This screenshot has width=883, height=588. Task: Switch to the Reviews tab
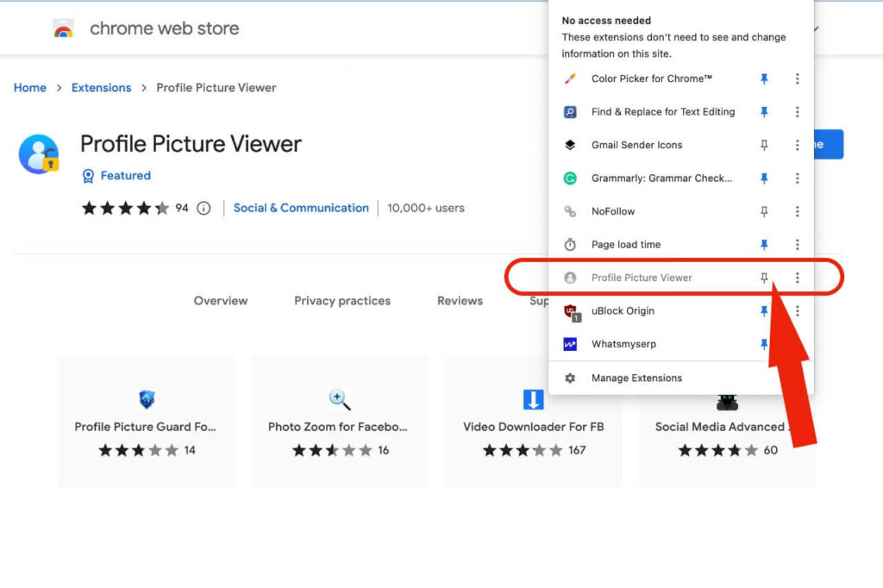(460, 301)
